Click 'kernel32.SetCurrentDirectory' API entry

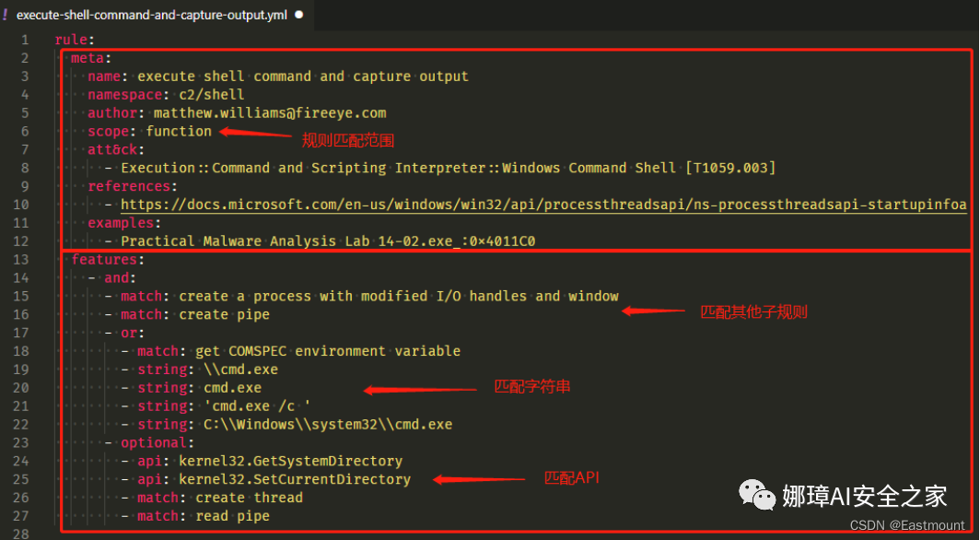point(295,479)
